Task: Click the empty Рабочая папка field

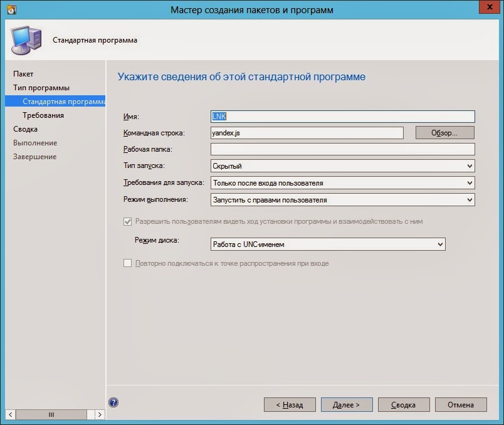Action: [x=343, y=149]
